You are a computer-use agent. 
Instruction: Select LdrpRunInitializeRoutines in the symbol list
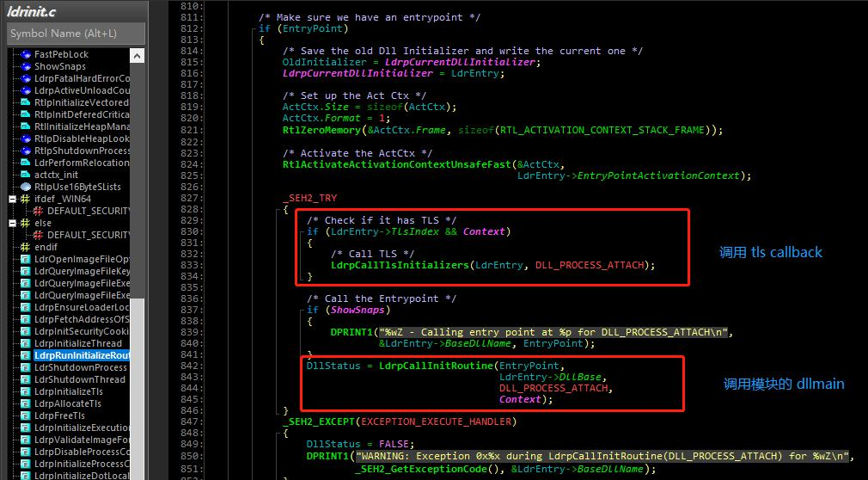(x=82, y=355)
